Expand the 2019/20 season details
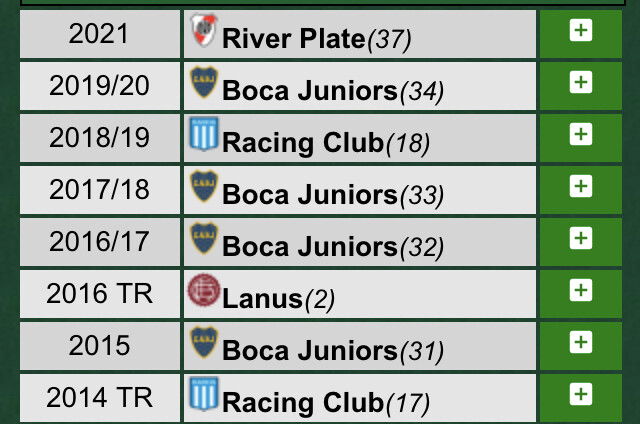 (x=580, y=82)
